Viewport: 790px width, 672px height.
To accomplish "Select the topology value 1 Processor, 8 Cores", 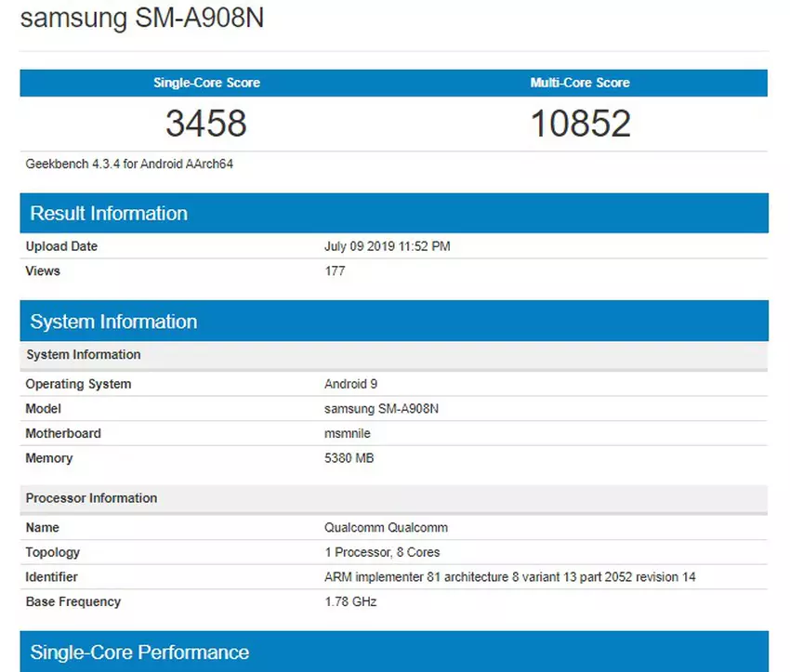I will coord(382,552).
